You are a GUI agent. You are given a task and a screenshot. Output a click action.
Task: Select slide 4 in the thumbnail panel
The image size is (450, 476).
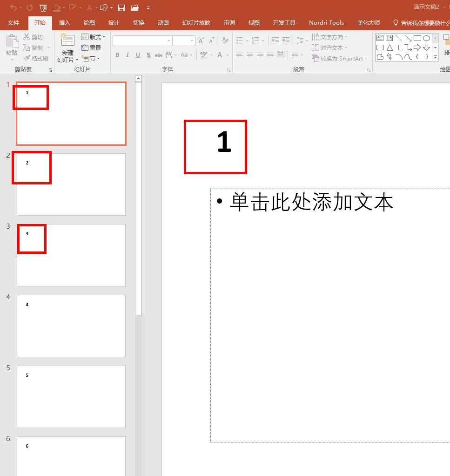(71, 326)
